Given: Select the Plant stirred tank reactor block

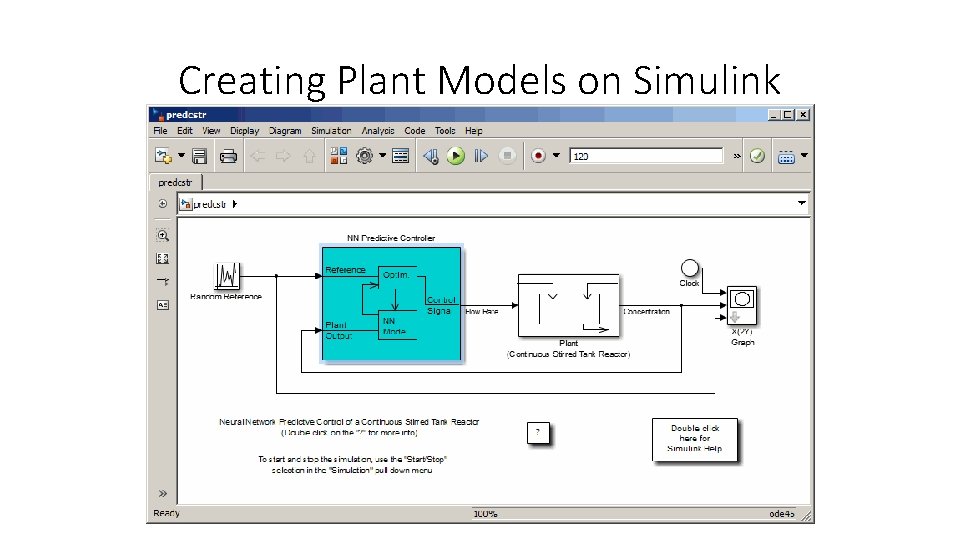Looking at the screenshot, I should [x=569, y=306].
